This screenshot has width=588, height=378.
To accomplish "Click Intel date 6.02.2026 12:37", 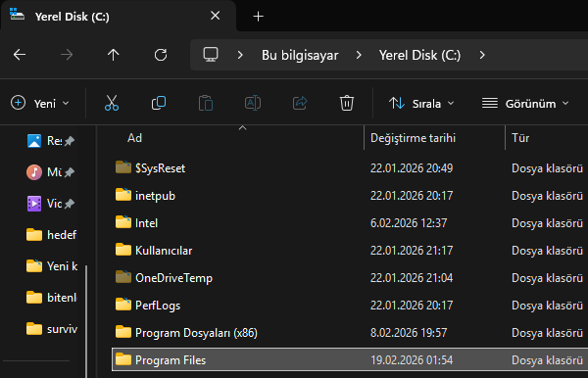I will [409, 223].
